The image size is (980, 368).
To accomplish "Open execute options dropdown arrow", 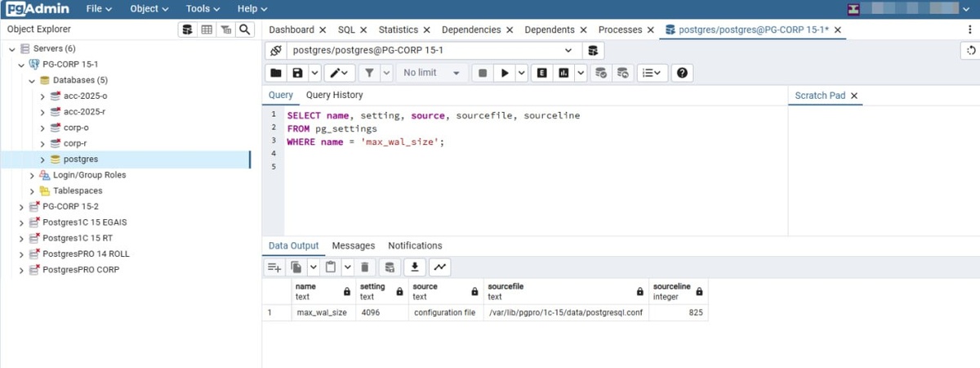I will (521, 73).
